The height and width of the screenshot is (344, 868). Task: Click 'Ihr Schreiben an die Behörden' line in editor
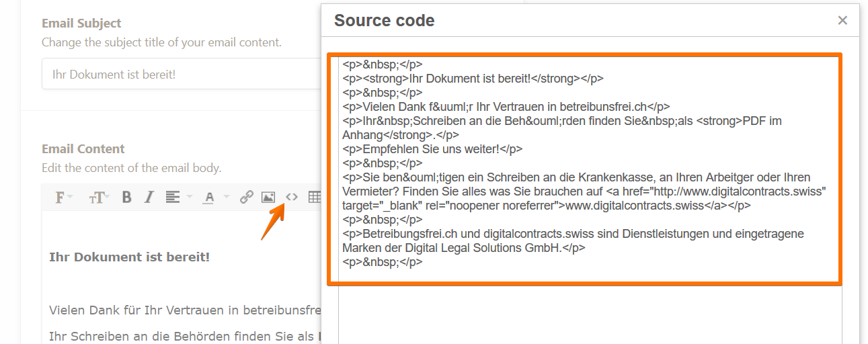[x=185, y=337]
